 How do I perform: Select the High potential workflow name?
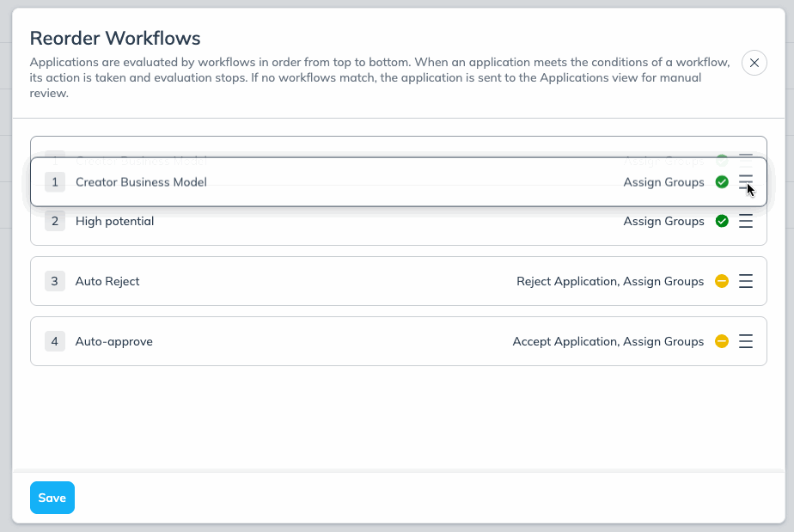pyautogui.click(x=114, y=221)
